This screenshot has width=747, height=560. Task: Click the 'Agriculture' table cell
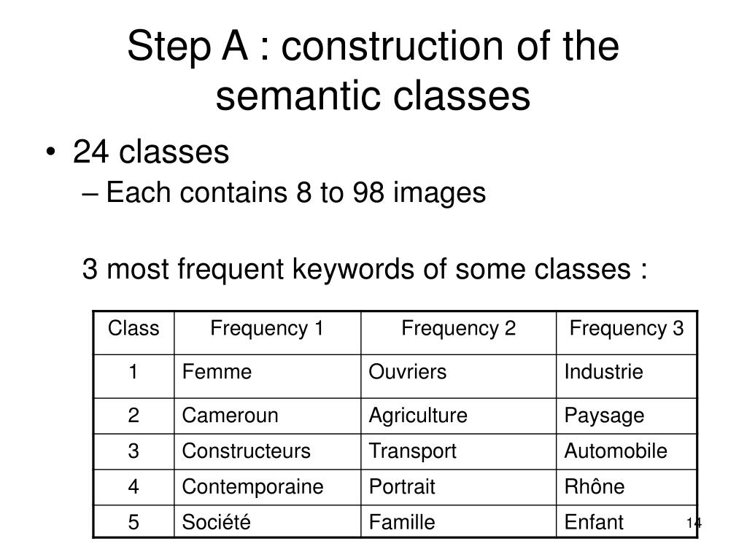click(x=459, y=416)
